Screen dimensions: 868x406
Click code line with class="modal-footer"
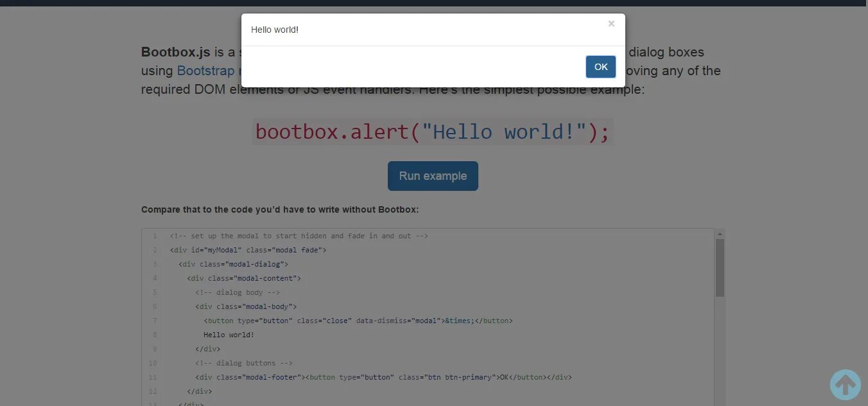383,377
